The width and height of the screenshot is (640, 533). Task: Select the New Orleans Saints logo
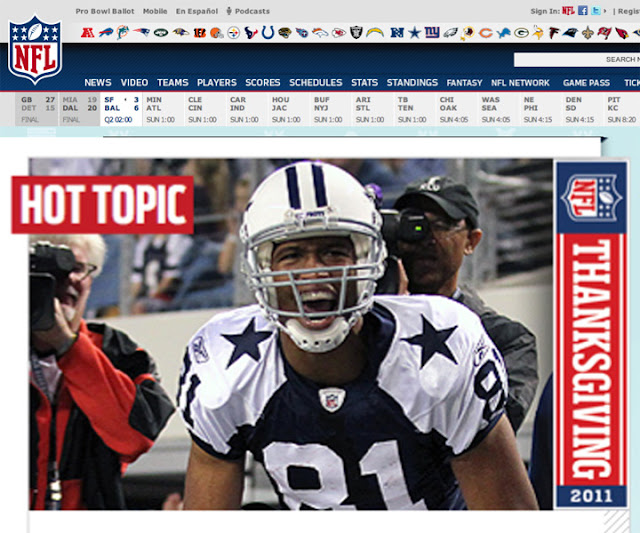point(587,33)
